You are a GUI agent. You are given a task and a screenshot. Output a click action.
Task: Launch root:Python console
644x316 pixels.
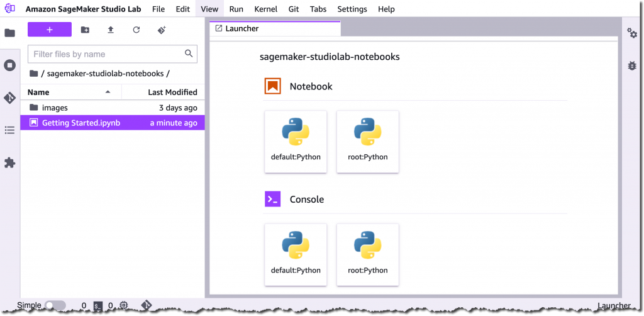[367, 255]
